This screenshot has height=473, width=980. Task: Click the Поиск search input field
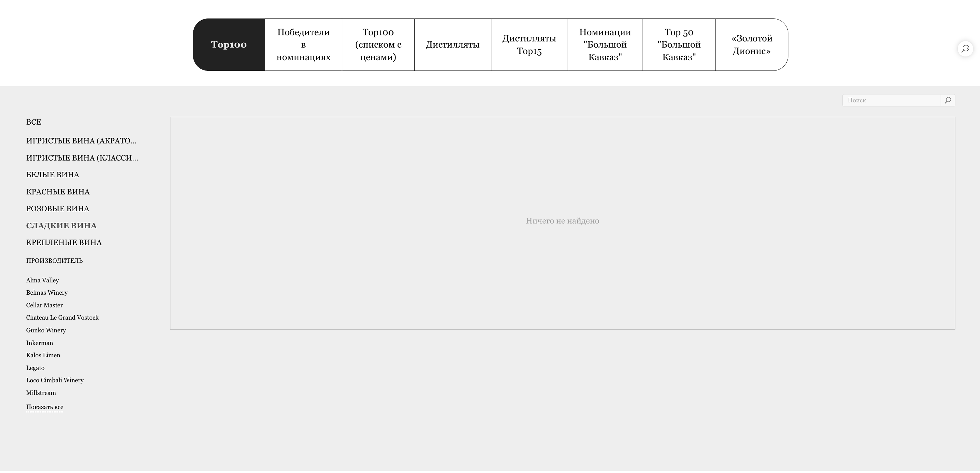tap(891, 100)
